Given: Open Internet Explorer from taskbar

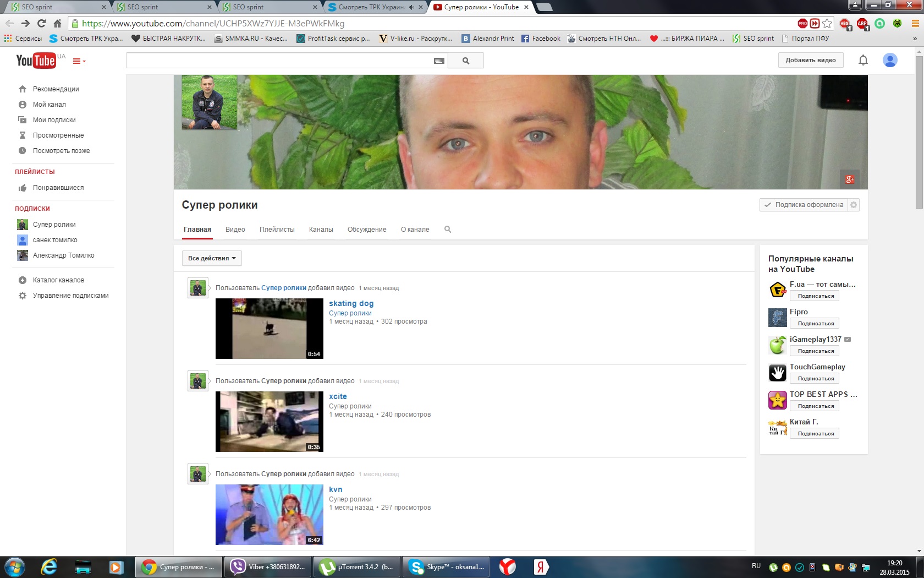Looking at the screenshot, I should 50,567.
